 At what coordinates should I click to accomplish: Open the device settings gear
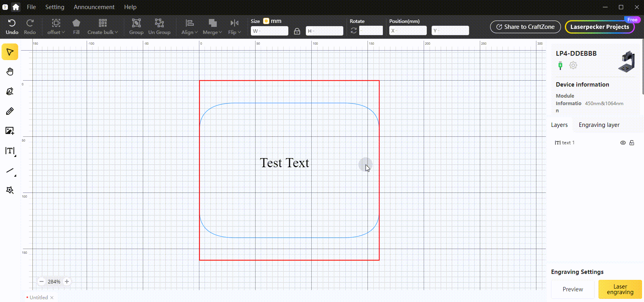pyautogui.click(x=573, y=65)
